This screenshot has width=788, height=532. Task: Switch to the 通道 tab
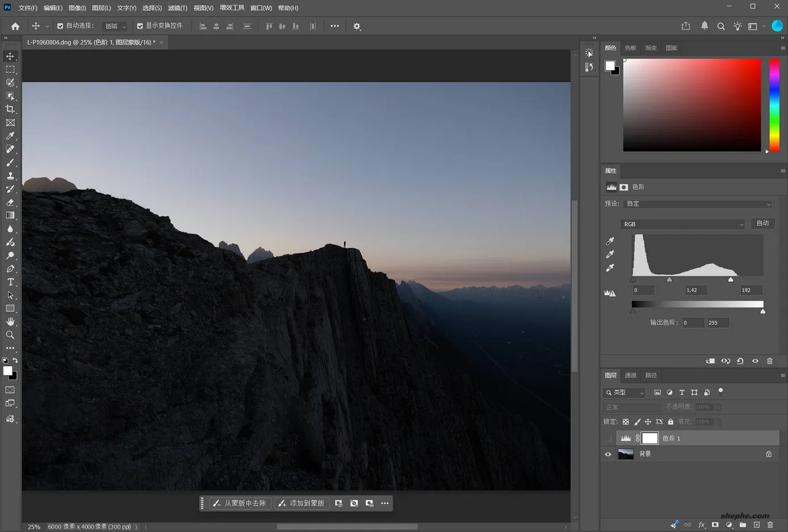630,375
